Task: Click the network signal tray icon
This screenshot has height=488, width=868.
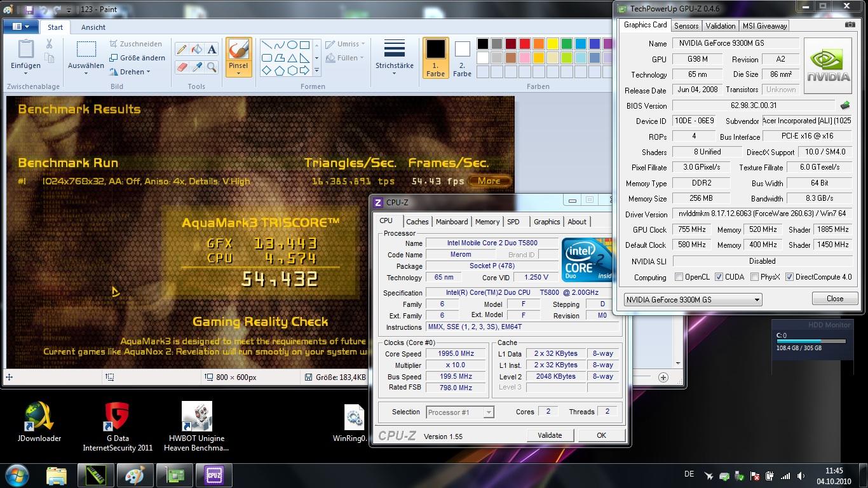Action: point(785,475)
